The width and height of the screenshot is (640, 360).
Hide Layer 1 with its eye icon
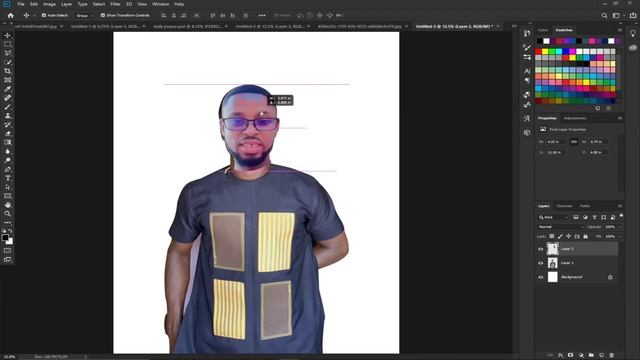(541, 263)
